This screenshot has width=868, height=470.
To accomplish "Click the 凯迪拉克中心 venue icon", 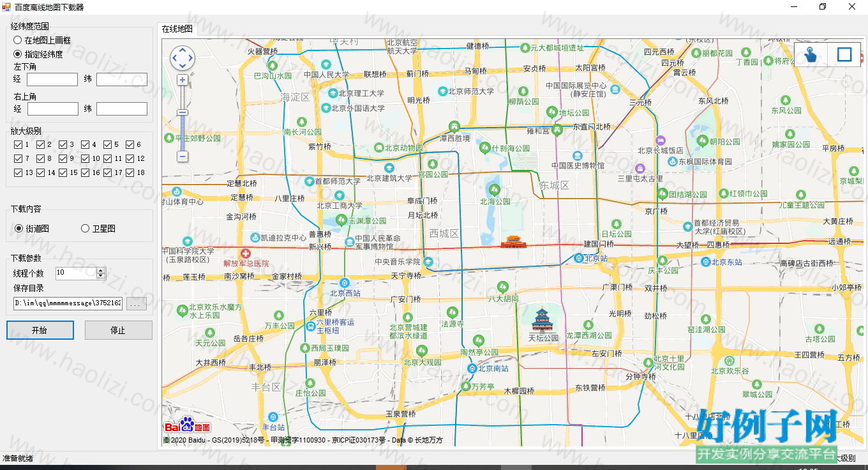I will coord(255,238).
